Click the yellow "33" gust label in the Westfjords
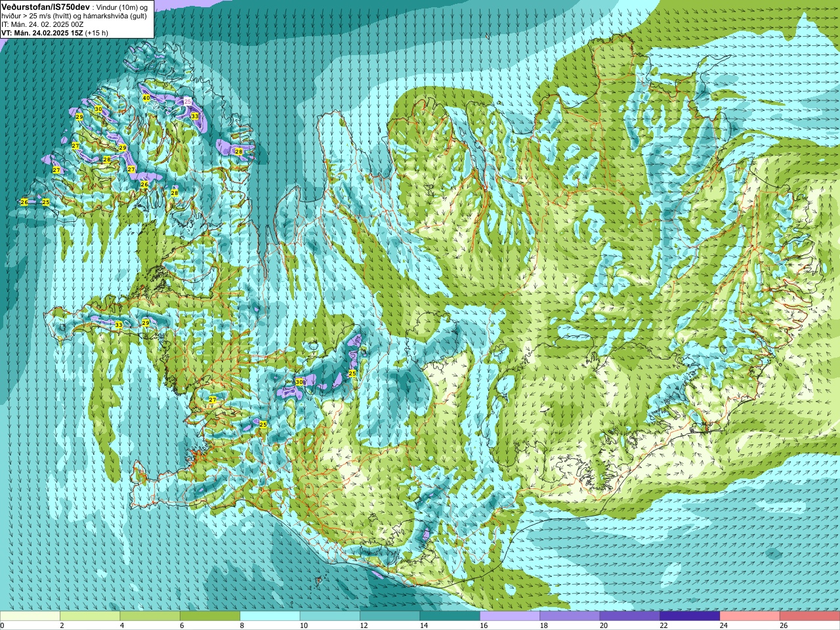This screenshot has width=840, height=630. (x=194, y=116)
